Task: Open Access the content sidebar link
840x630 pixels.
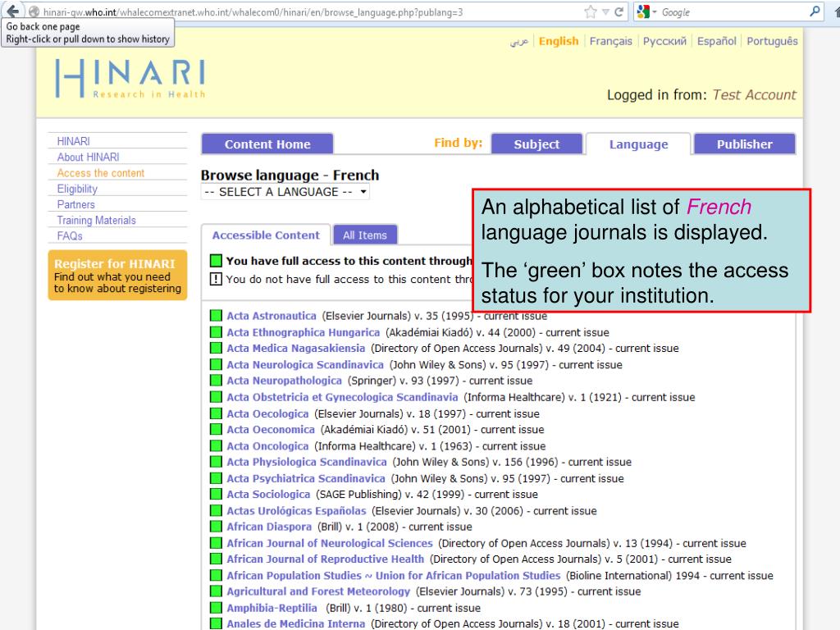Action: [101, 173]
